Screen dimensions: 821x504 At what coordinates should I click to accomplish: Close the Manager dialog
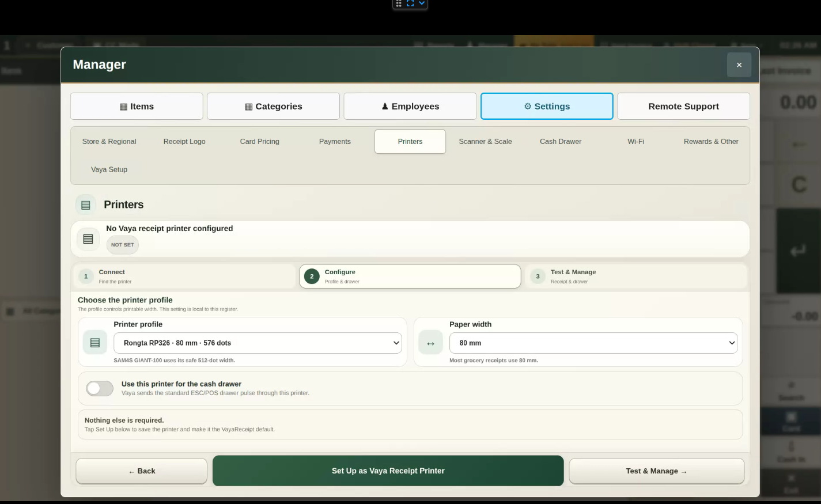click(739, 65)
